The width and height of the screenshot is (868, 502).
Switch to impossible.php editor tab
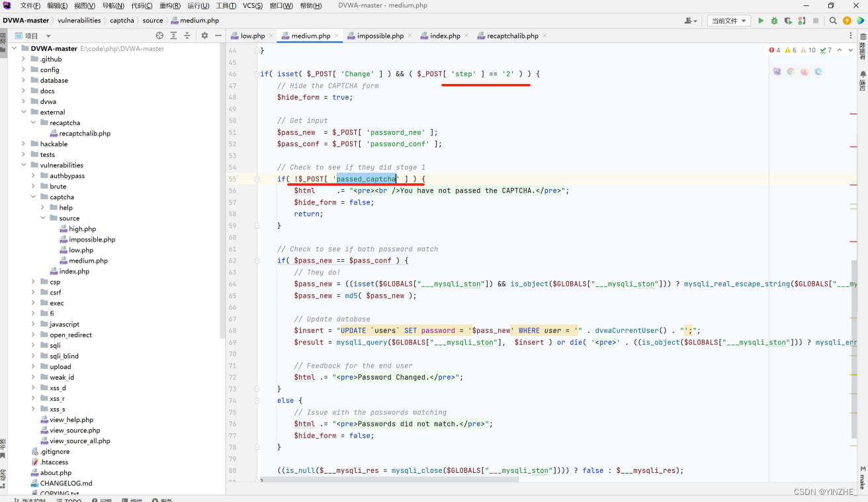click(x=380, y=36)
